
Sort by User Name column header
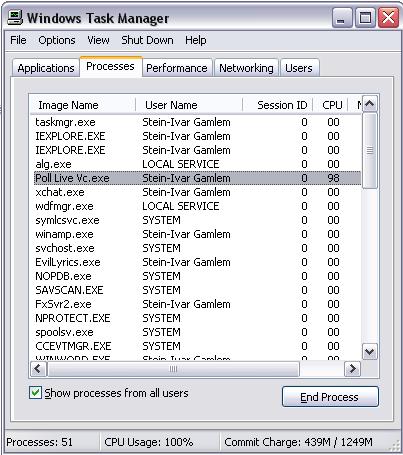point(189,105)
